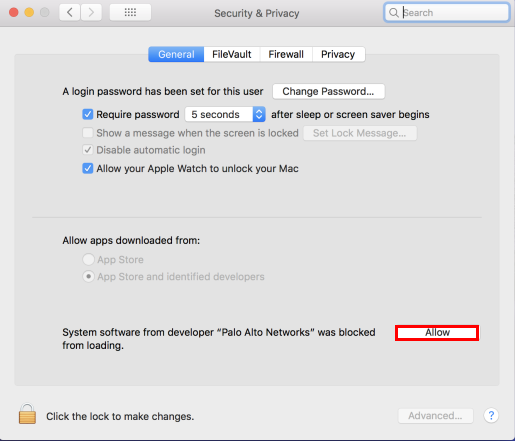Enable Show a message when locked checkbox
515x441 pixels.
tap(88, 133)
